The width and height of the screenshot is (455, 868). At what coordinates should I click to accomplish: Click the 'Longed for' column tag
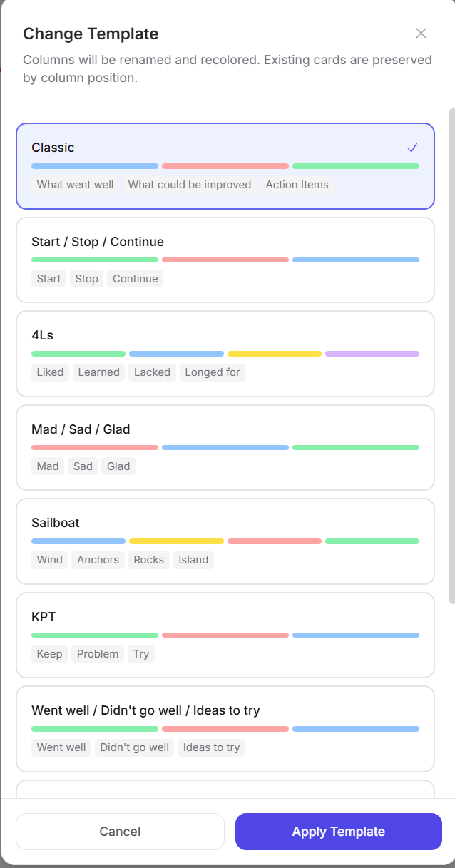pyautogui.click(x=213, y=372)
